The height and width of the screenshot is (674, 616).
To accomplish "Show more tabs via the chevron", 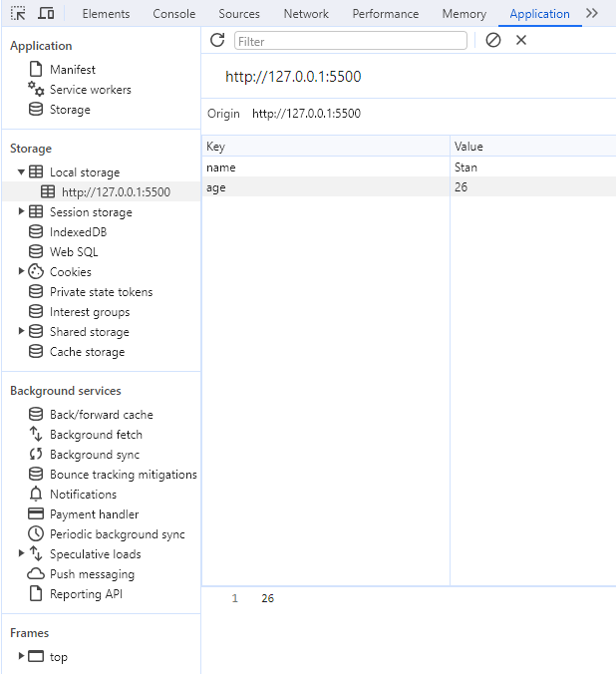I will (x=592, y=13).
